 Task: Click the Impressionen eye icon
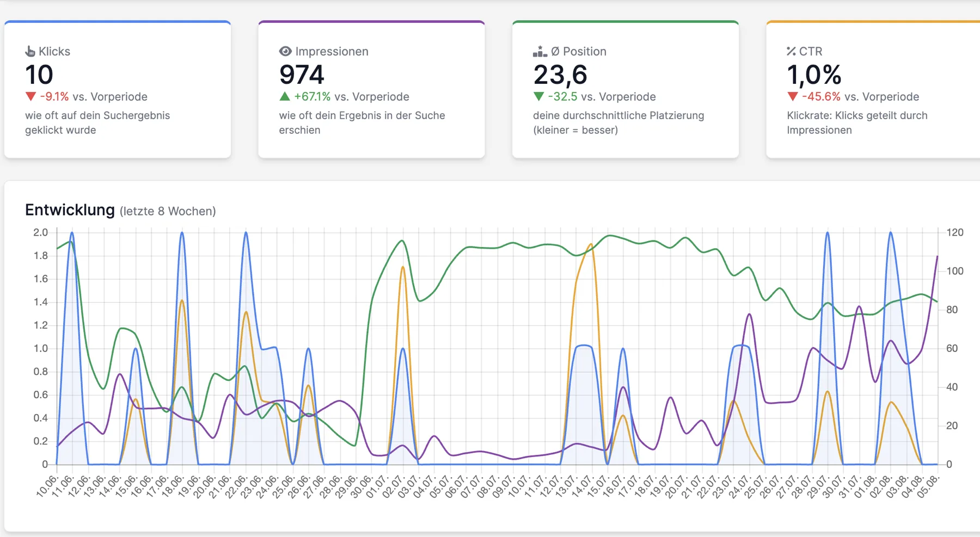285,51
